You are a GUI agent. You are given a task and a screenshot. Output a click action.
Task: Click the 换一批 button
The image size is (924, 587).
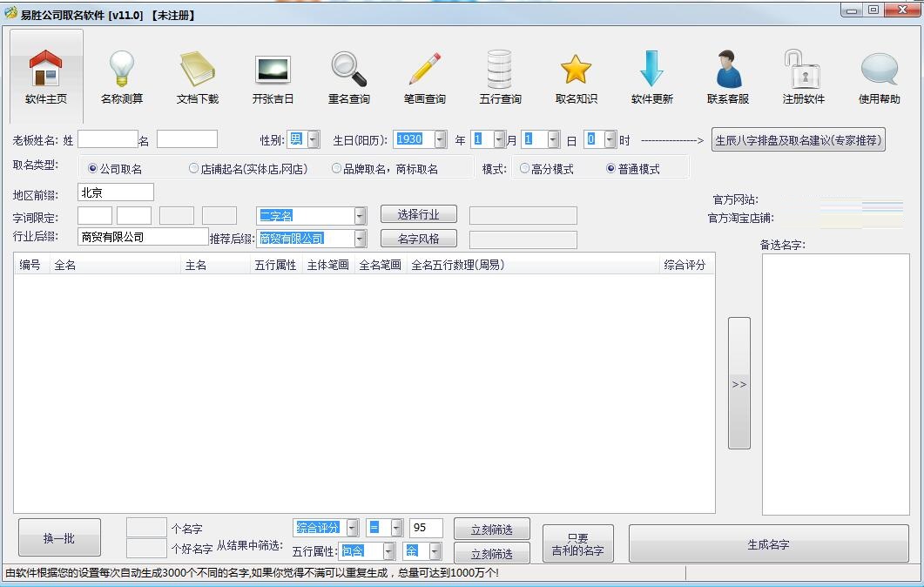(59, 537)
